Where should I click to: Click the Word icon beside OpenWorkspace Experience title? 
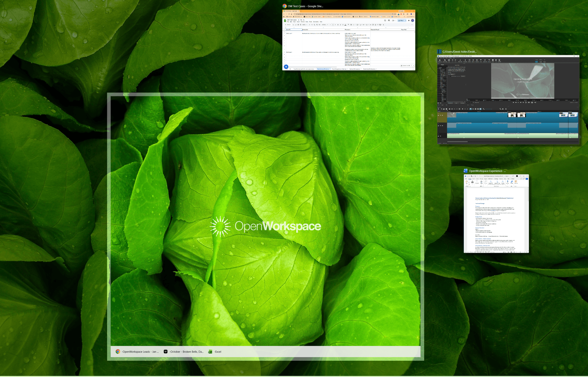[x=466, y=171]
